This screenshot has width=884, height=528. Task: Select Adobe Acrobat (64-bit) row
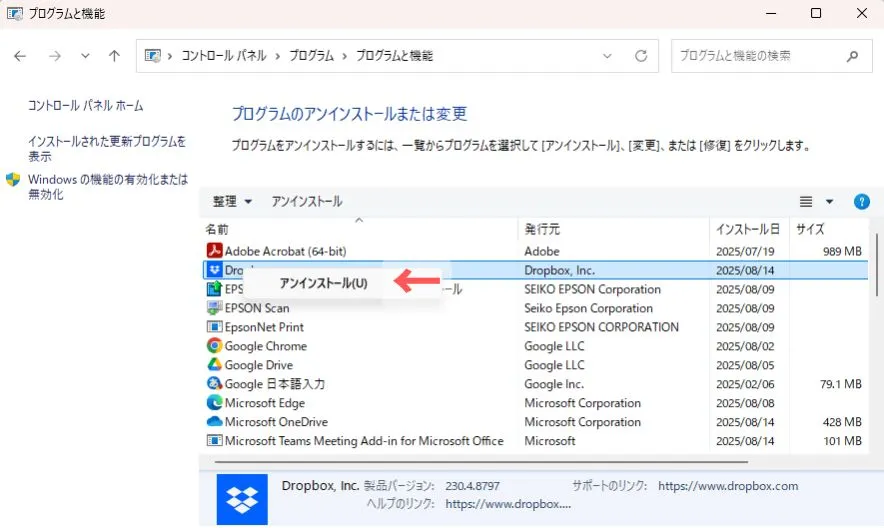pyautogui.click(x=534, y=251)
